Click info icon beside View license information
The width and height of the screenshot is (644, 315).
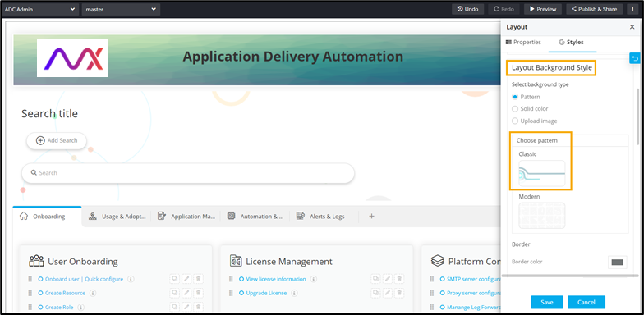tap(314, 279)
